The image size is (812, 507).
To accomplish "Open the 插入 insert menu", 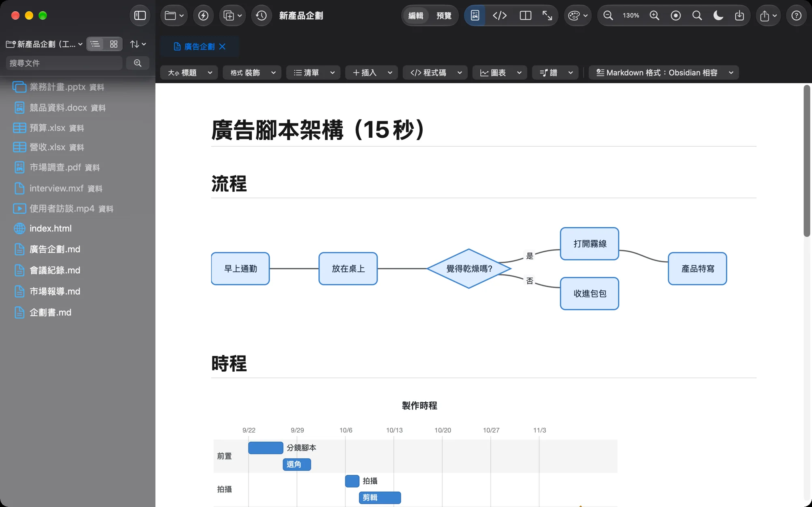I will (371, 73).
